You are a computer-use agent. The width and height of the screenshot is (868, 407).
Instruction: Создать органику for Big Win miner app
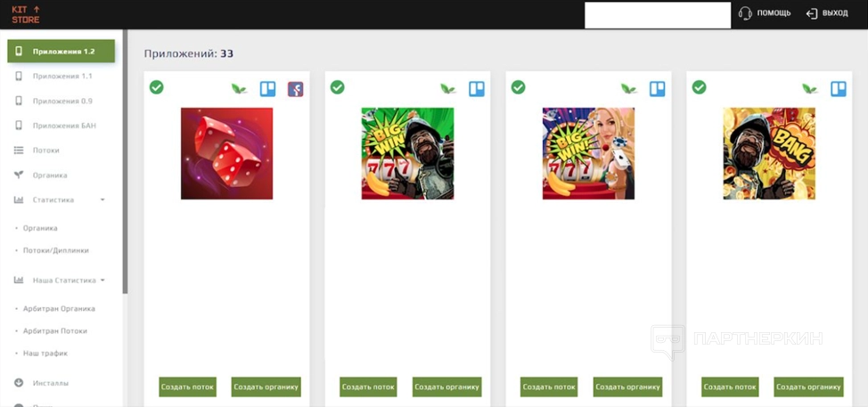(x=447, y=387)
